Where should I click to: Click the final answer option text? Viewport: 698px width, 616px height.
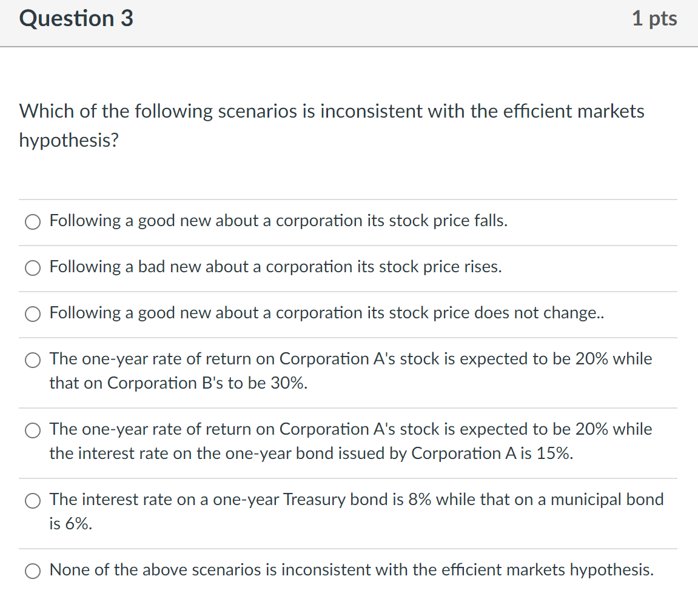(352, 570)
